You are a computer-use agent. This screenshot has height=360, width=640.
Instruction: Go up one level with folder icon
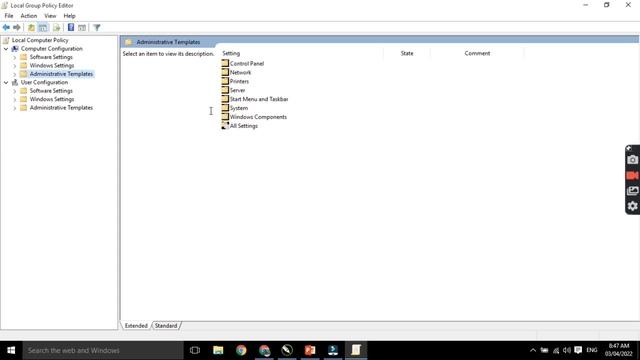tap(31, 27)
